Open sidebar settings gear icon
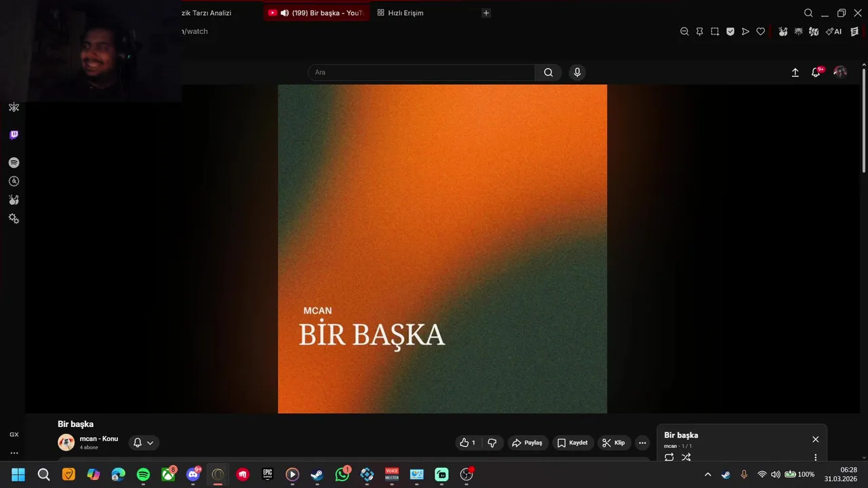The width and height of the screenshot is (868, 488). [14, 219]
